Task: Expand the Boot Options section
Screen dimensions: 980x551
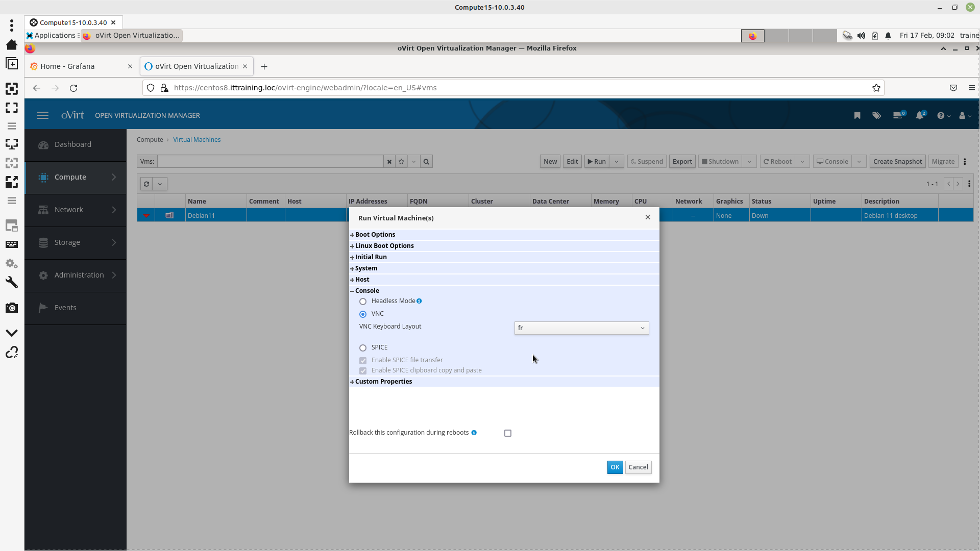Action: [x=375, y=235]
